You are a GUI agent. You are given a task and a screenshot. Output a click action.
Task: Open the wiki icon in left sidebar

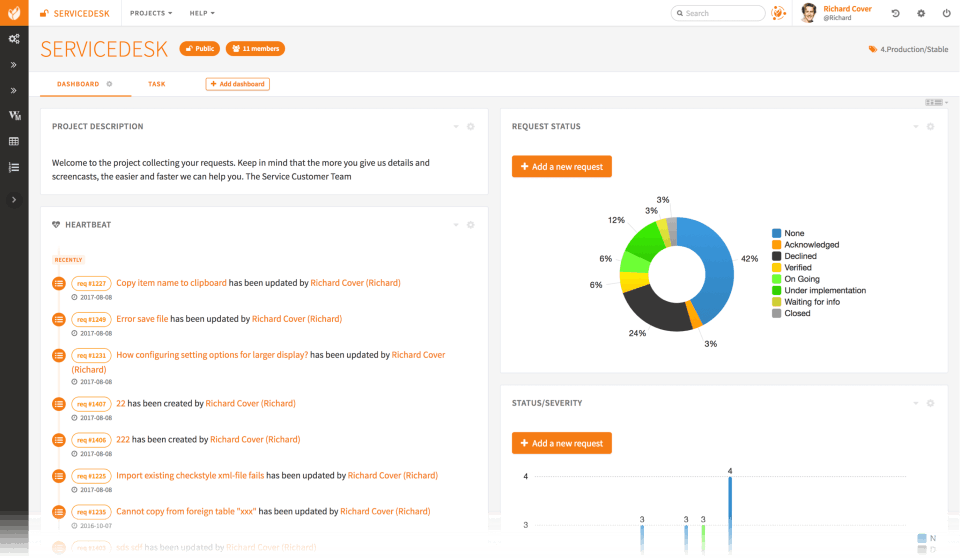[14, 115]
